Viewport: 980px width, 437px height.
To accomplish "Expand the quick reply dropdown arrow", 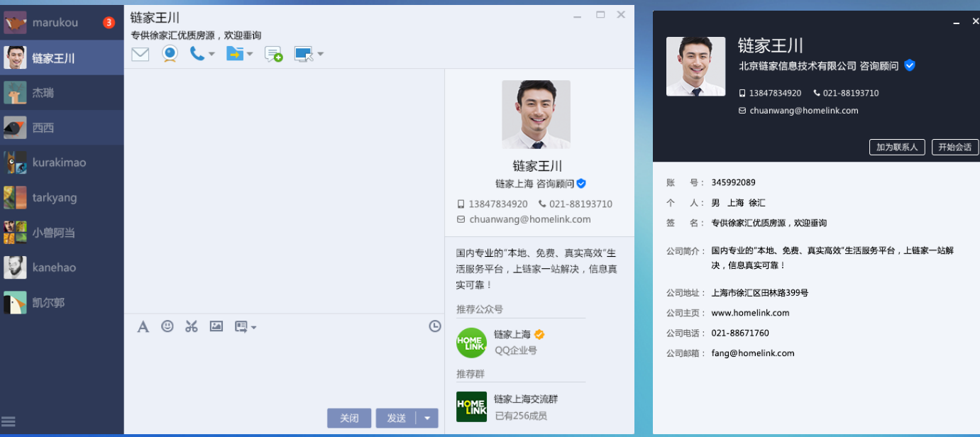I will coord(253,327).
